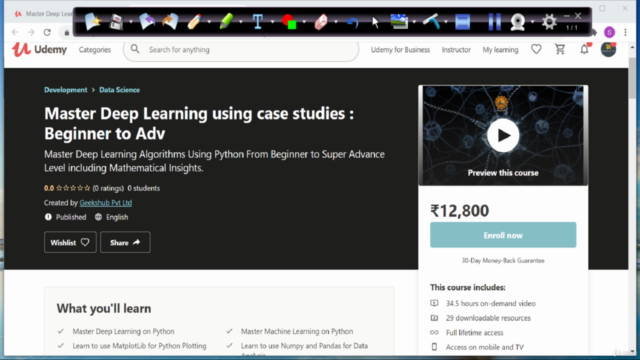Open the notifications bell icon
The width and height of the screenshot is (640, 360).
pos(584,49)
